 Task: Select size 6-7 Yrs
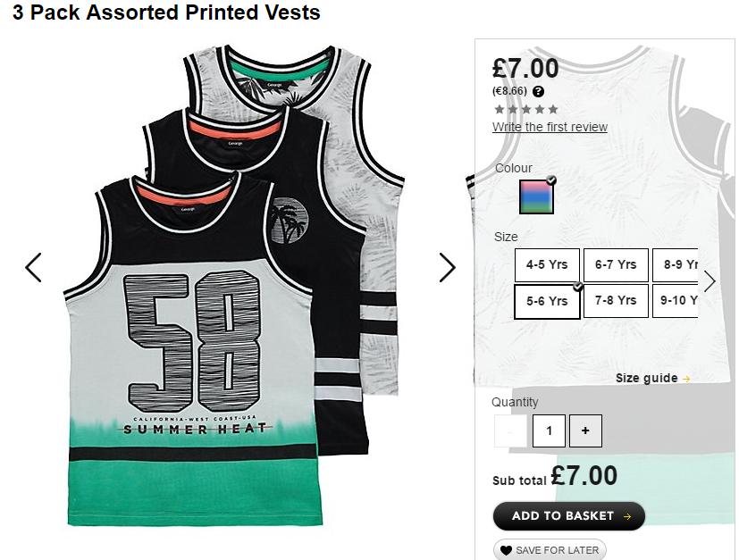[616, 264]
